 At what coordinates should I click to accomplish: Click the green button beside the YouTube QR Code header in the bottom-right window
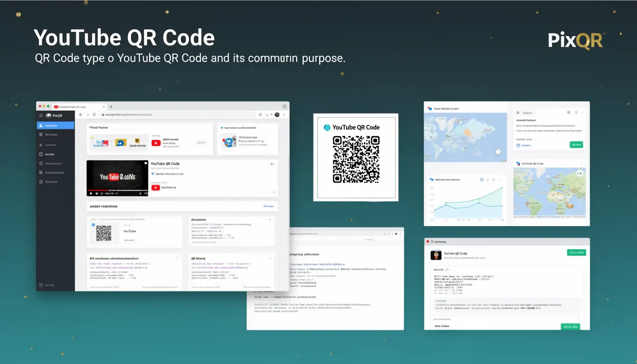coord(576,253)
